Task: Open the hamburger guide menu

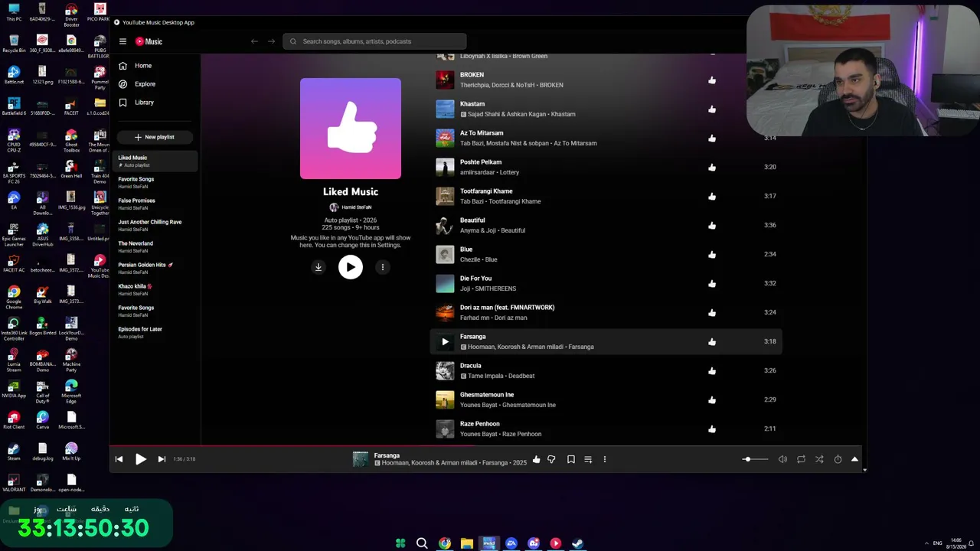Action: [122, 41]
